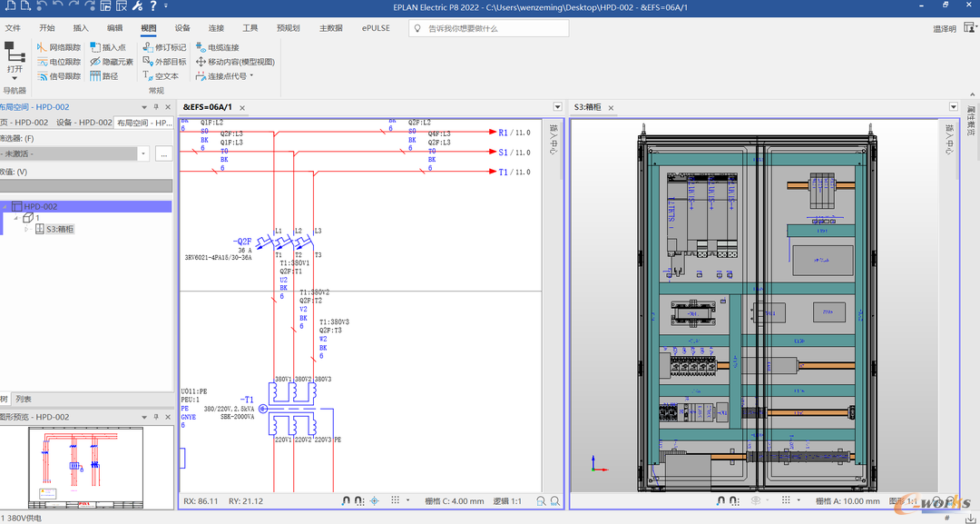Click the filter ellipsis (...) button

[163, 153]
